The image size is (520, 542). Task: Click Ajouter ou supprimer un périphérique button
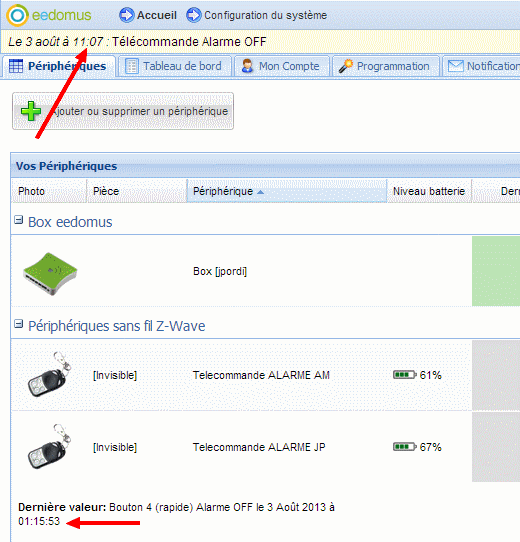click(123, 111)
